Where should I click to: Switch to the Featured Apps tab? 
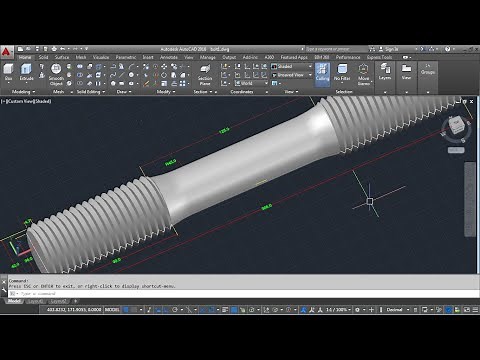click(x=294, y=57)
